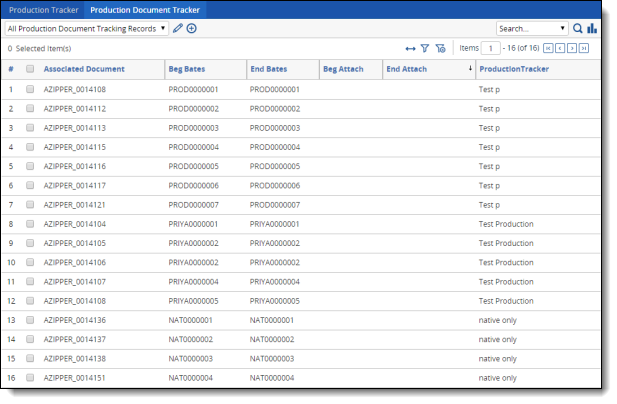
Task: Switch to the Production Tracker tab
Action: pos(43,10)
